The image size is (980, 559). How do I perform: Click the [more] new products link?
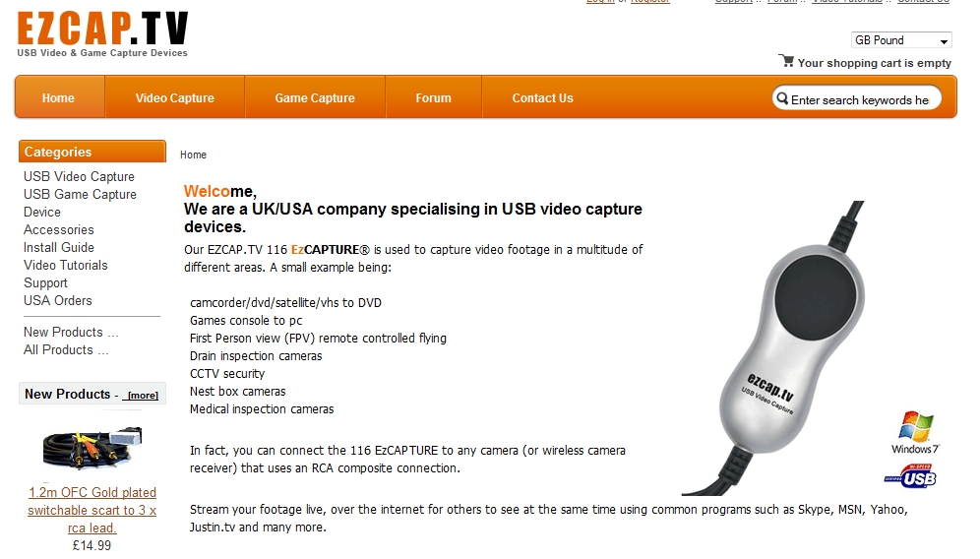(143, 396)
